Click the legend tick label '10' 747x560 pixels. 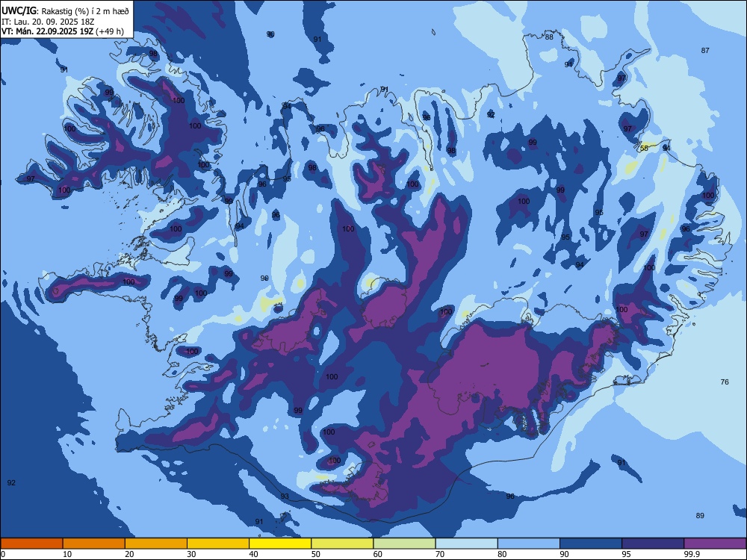pyautogui.click(x=67, y=554)
